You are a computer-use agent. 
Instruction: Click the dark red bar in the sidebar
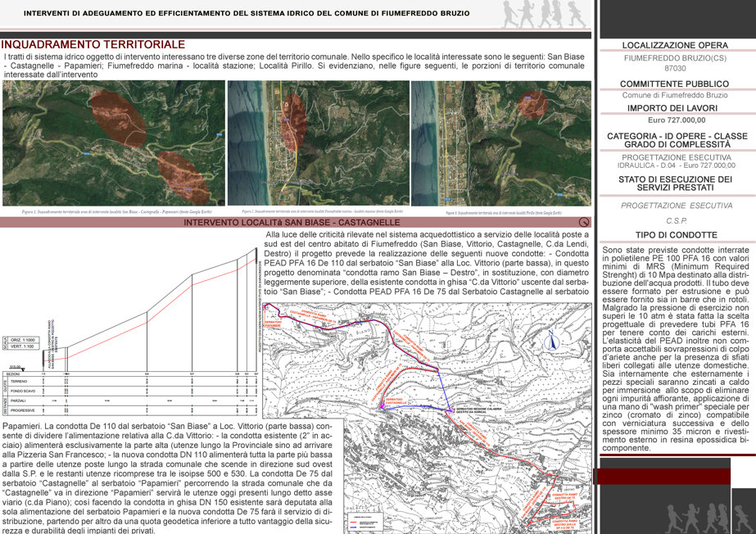pyautogui.click(x=662, y=476)
